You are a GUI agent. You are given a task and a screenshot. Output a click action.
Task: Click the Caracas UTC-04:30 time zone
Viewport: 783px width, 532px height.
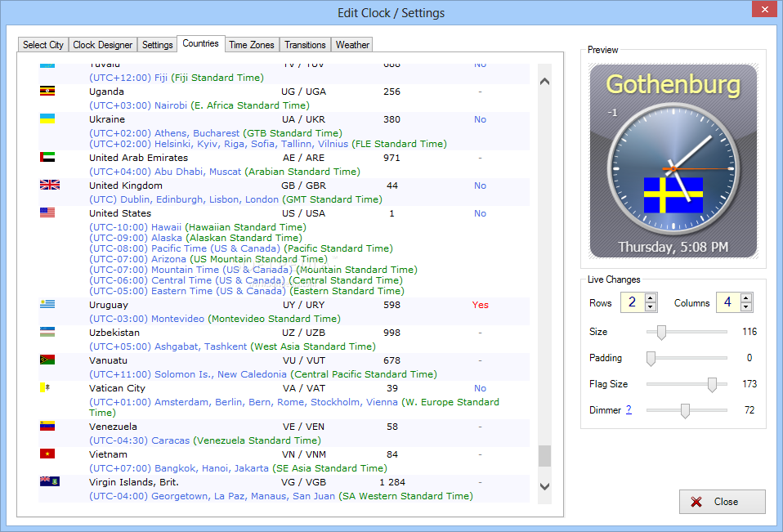pyautogui.click(x=204, y=440)
